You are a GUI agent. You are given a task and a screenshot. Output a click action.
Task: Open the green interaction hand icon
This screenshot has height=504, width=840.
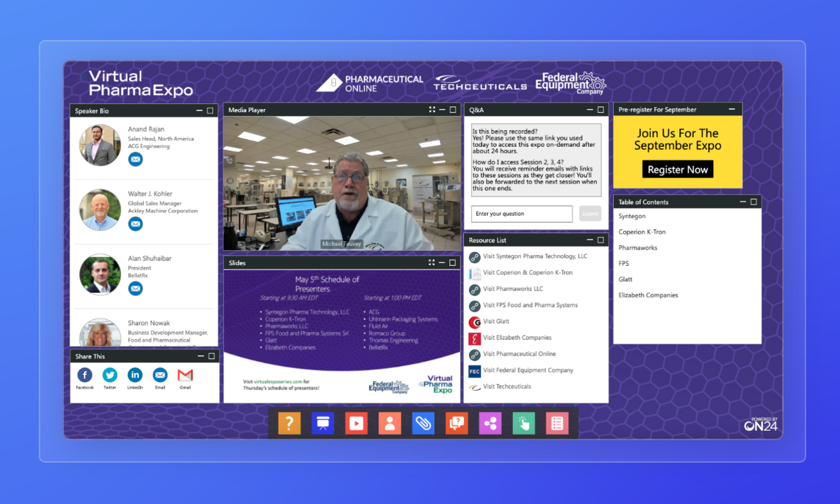click(x=524, y=423)
